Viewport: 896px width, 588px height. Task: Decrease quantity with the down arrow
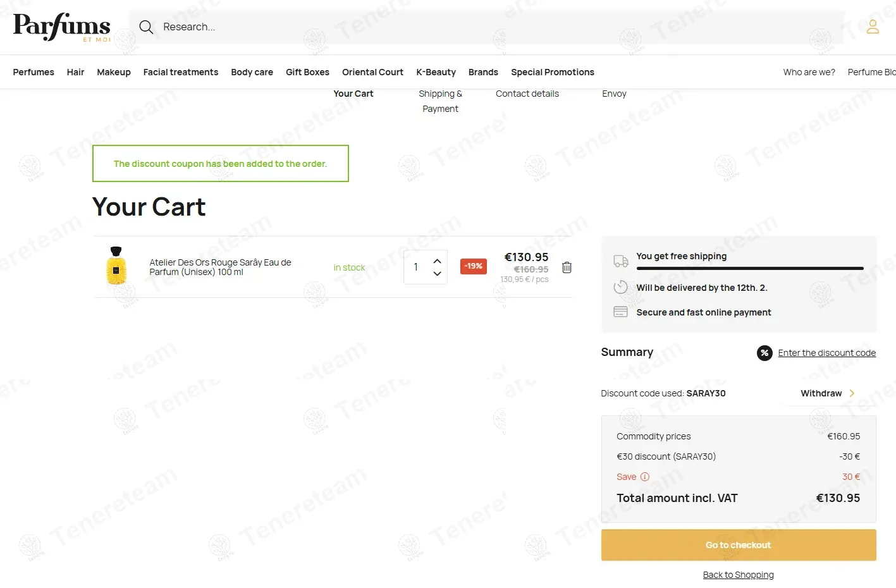437,274
